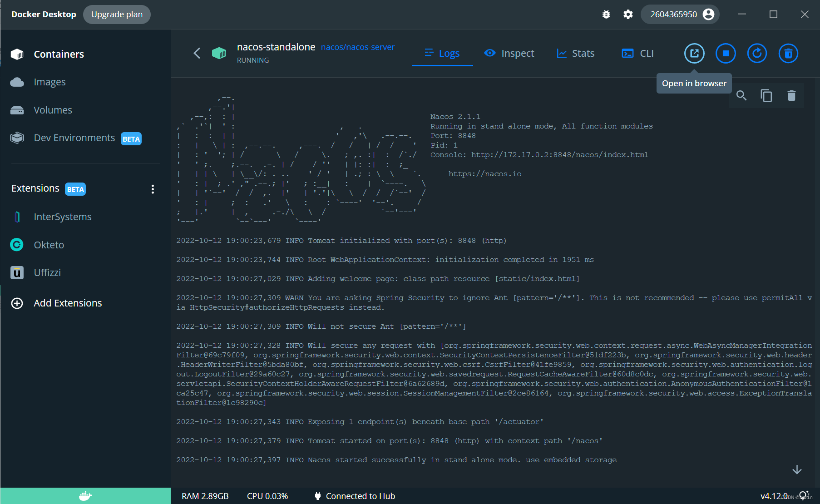Click Open in browser icon
The image size is (820, 504).
(x=694, y=54)
